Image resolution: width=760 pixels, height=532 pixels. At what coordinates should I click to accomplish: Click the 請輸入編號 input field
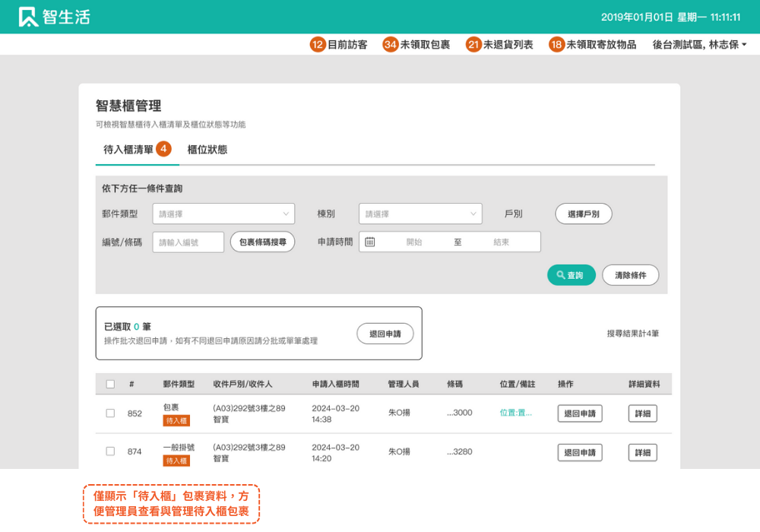click(x=188, y=242)
